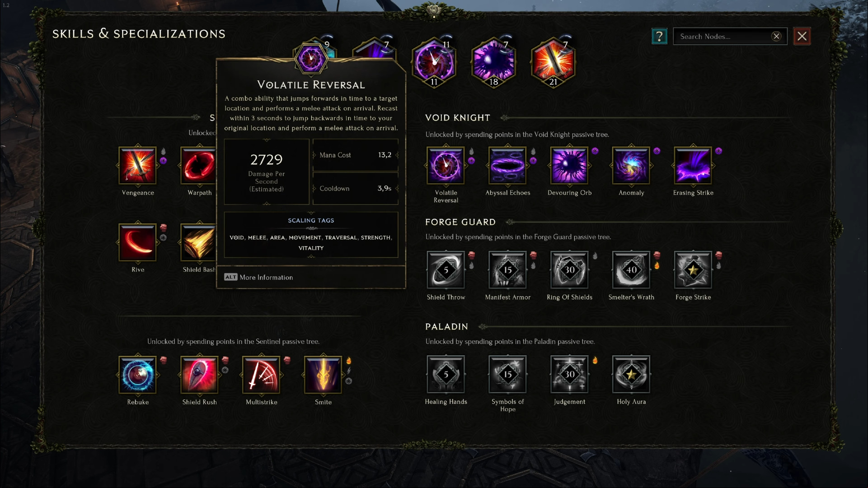The image size is (868, 488).
Task: Select the Abyssal Echoes skill
Action: (x=507, y=166)
